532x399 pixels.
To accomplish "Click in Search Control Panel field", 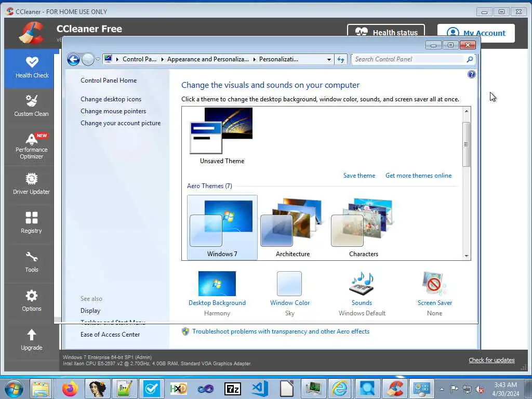I will click(408, 59).
